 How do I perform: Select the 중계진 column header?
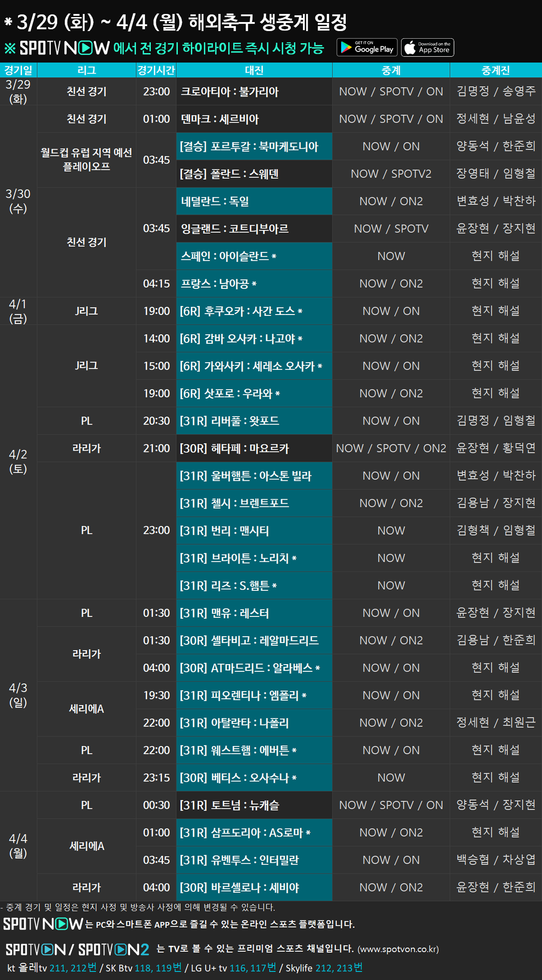click(x=495, y=70)
